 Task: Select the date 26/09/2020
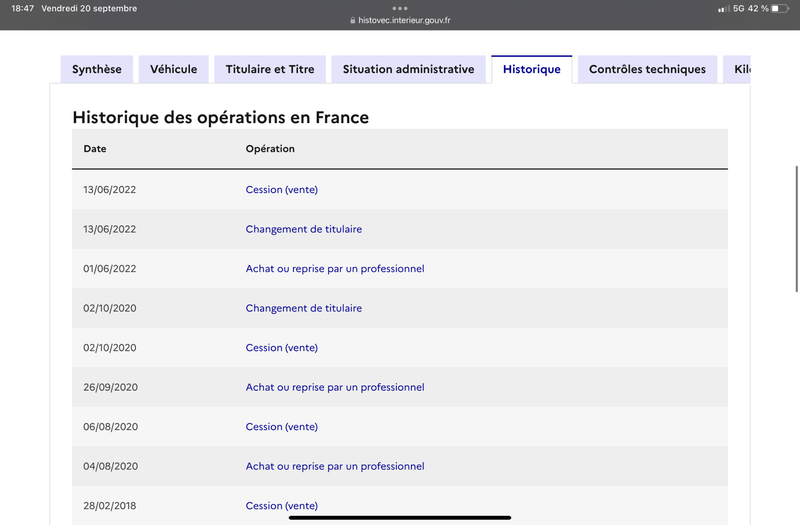(x=110, y=387)
